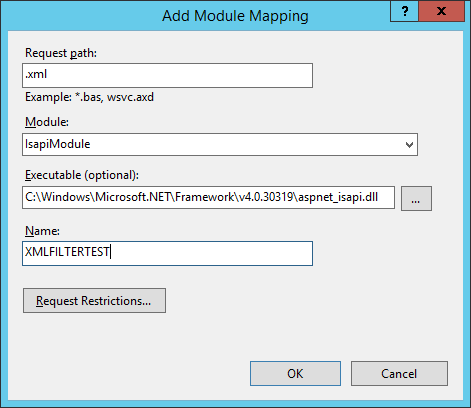Place cursor in the XMLFILTERTEST name field
Viewport: 471px width, 408px height.
167,253
